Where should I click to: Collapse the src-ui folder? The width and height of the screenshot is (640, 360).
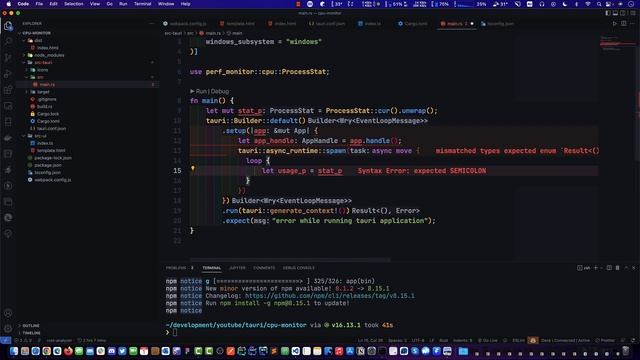36,136
